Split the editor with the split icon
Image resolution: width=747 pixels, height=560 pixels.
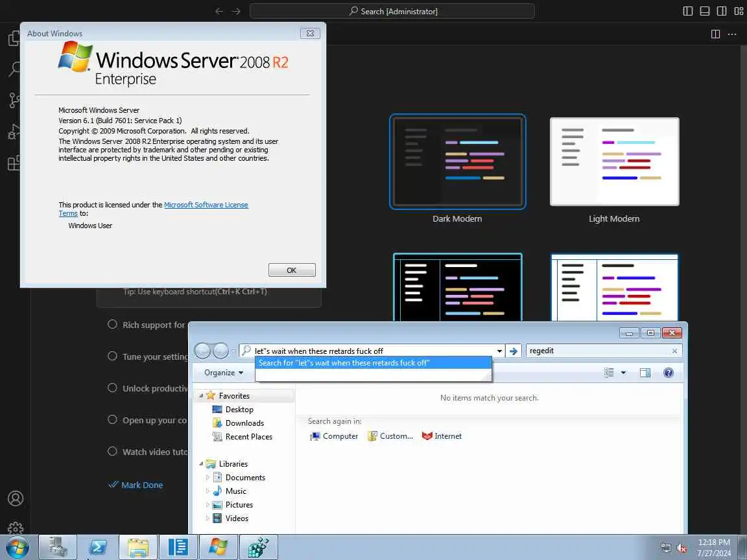[x=716, y=34]
